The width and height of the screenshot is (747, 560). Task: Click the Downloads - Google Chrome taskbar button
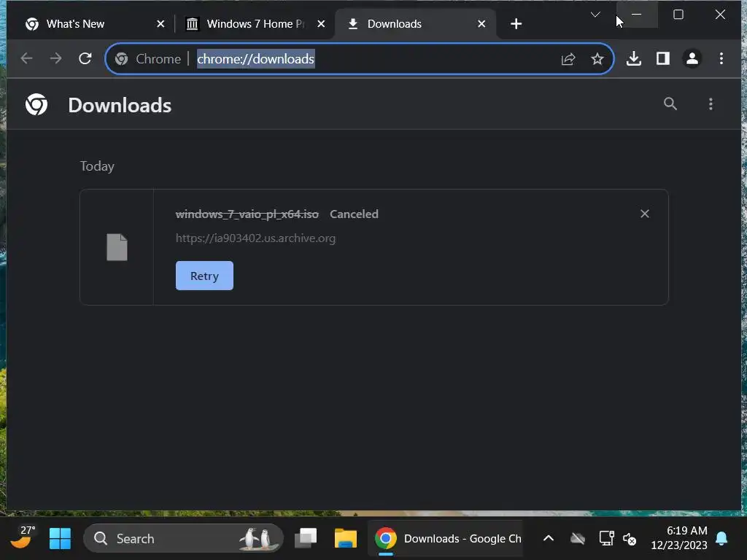pyautogui.click(x=445, y=539)
